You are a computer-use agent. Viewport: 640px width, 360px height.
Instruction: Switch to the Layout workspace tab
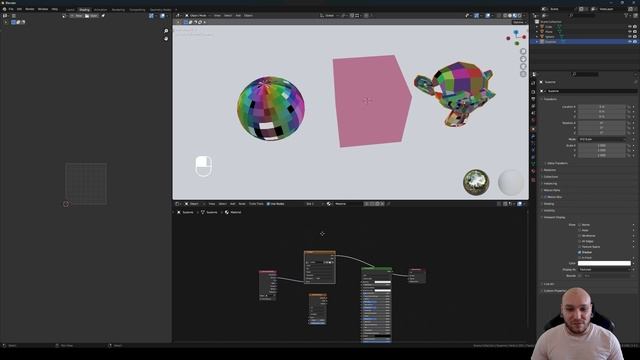tap(70, 9)
